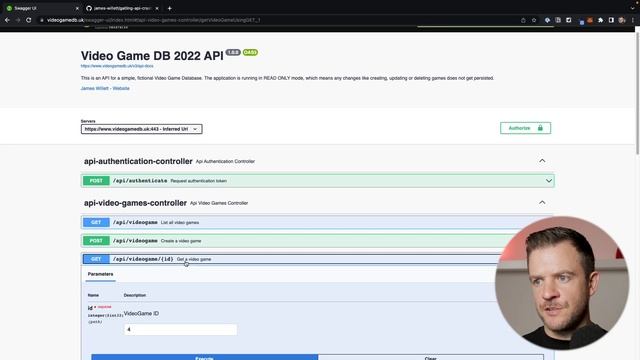Screen dimensions: 640x360
Task: Switch to the james-willett GitHub tab
Action: pyautogui.click(x=122, y=8)
